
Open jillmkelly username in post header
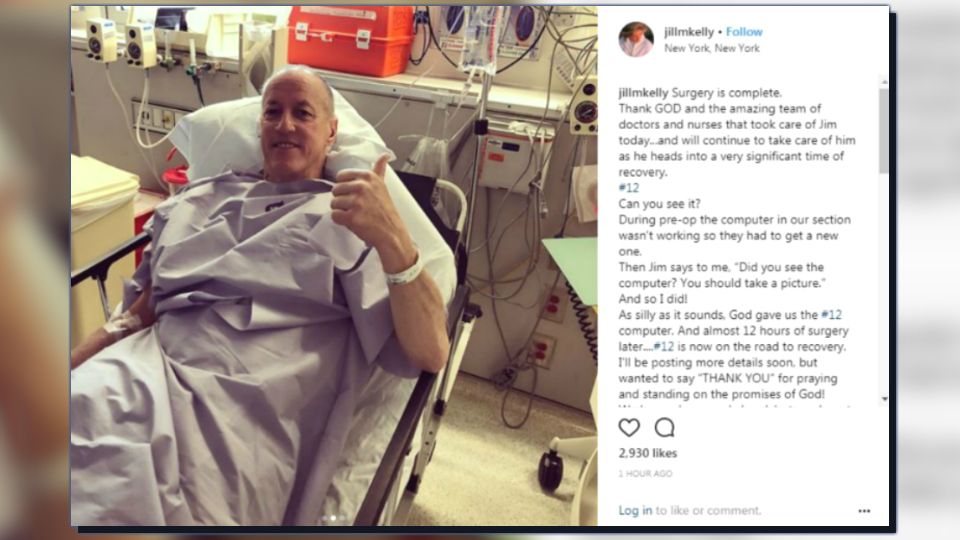pos(689,32)
